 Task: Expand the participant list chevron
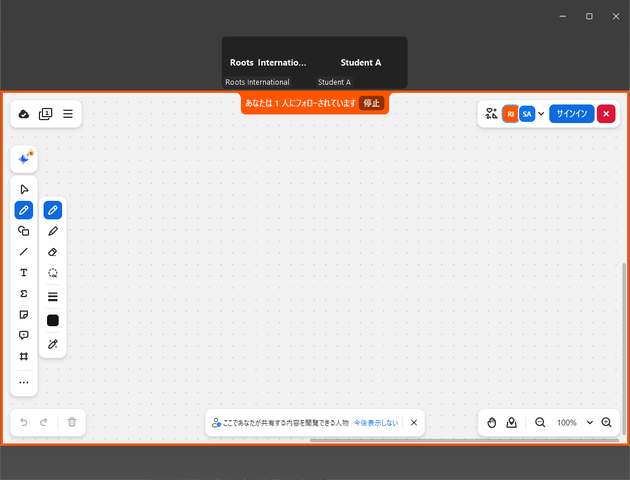(x=541, y=114)
